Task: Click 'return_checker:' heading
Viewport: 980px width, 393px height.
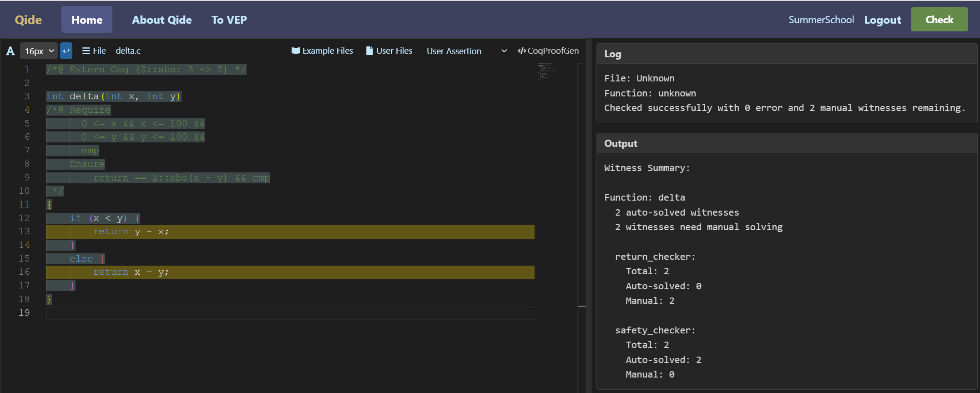Action: click(655, 257)
